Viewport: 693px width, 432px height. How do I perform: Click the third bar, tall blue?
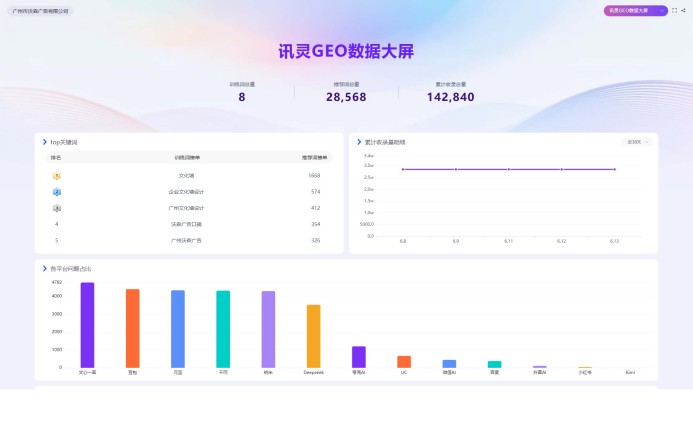pos(178,329)
